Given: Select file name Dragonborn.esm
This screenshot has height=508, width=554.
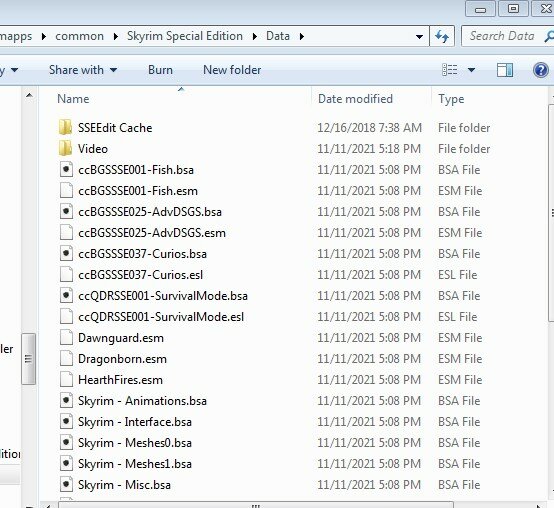Looking at the screenshot, I should click(x=122, y=359).
